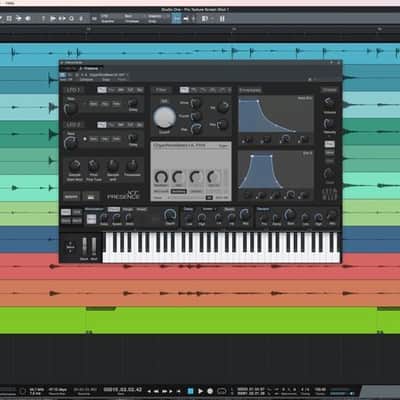Select the Flanger modulation effect tab
Viewport: 400px width, 400px height.
(x=127, y=209)
